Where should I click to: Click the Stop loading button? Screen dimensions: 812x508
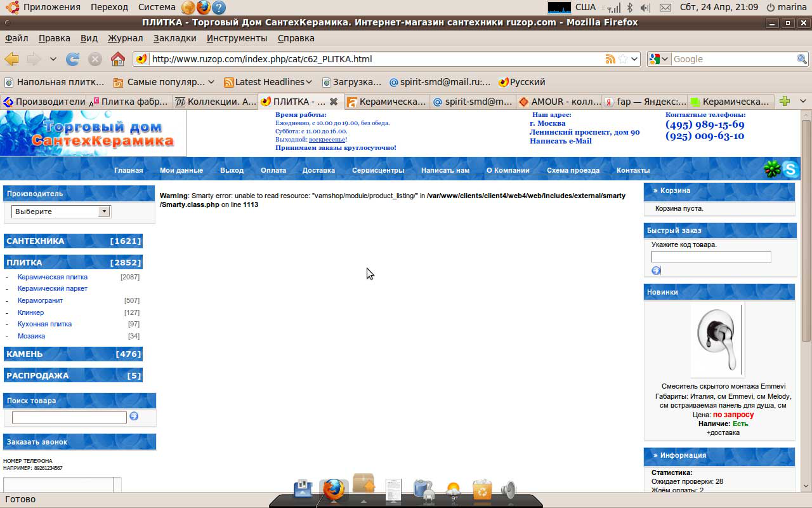point(95,59)
